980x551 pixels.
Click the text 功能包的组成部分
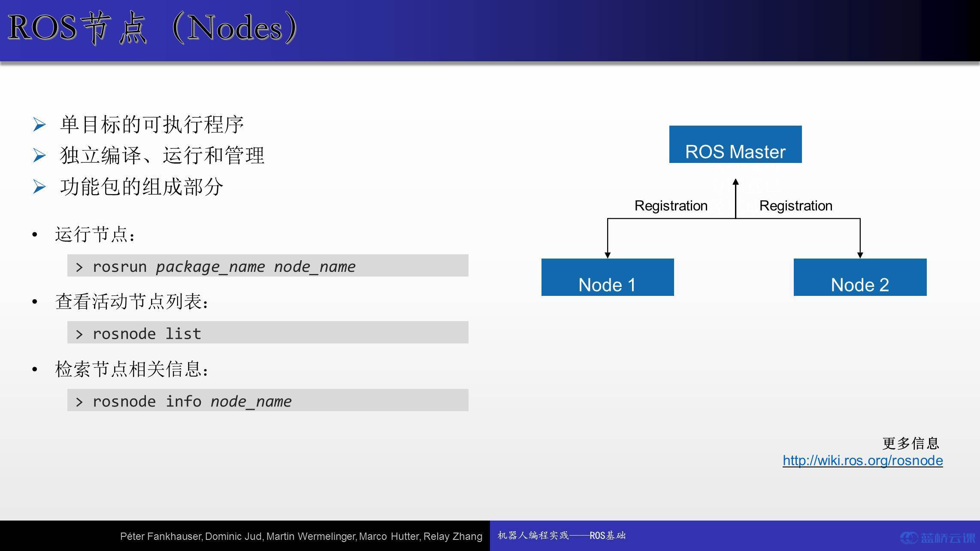pos(142,187)
